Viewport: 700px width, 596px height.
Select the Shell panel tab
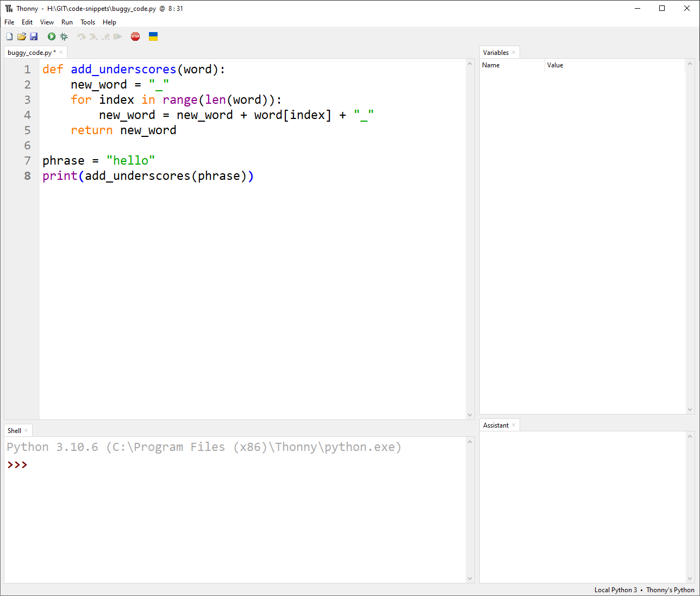pyautogui.click(x=14, y=430)
